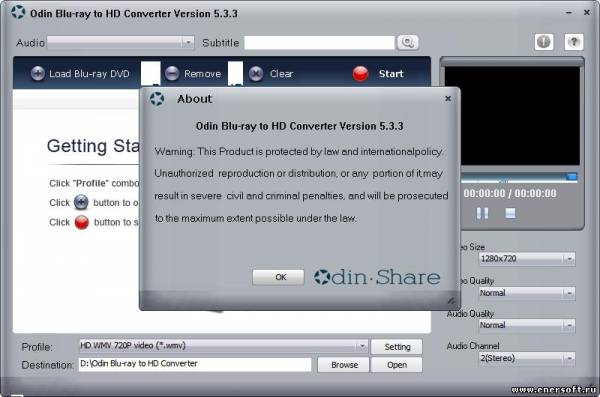Image resolution: width=600 pixels, height=397 pixels.
Task: Click the Browse destination button
Action: (343, 365)
